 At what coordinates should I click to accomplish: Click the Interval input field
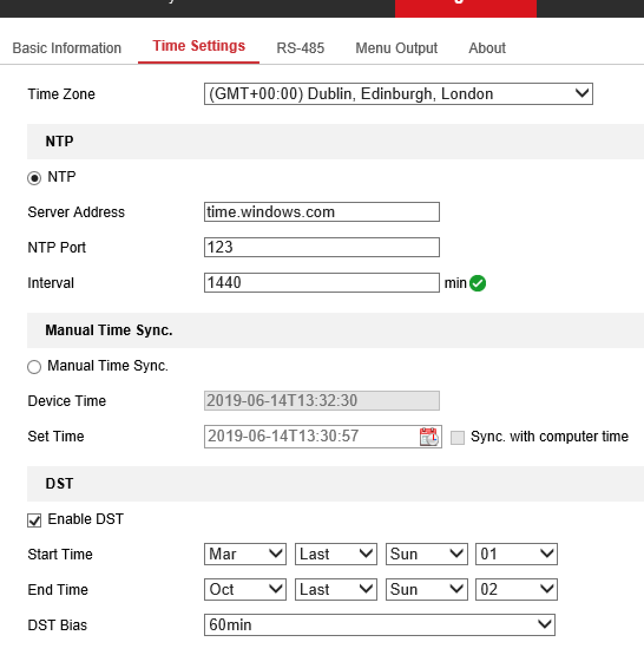321,283
